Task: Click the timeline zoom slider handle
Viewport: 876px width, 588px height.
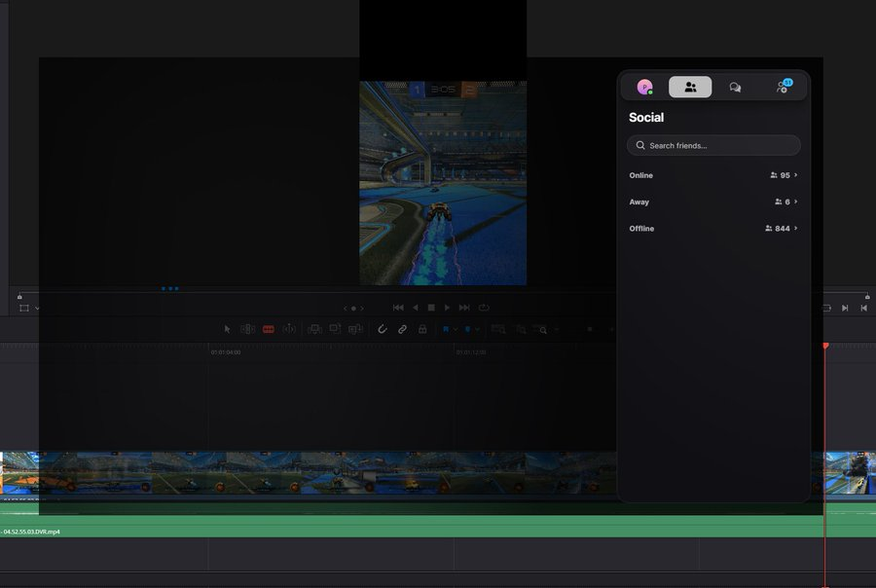Action: (x=590, y=329)
